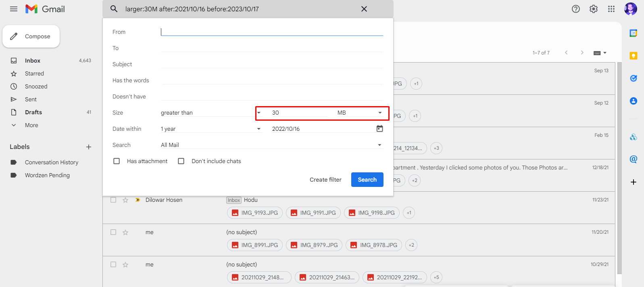This screenshot has width=644, height=287.
Task: Click the Create filter button
Action: coord(325,180)
